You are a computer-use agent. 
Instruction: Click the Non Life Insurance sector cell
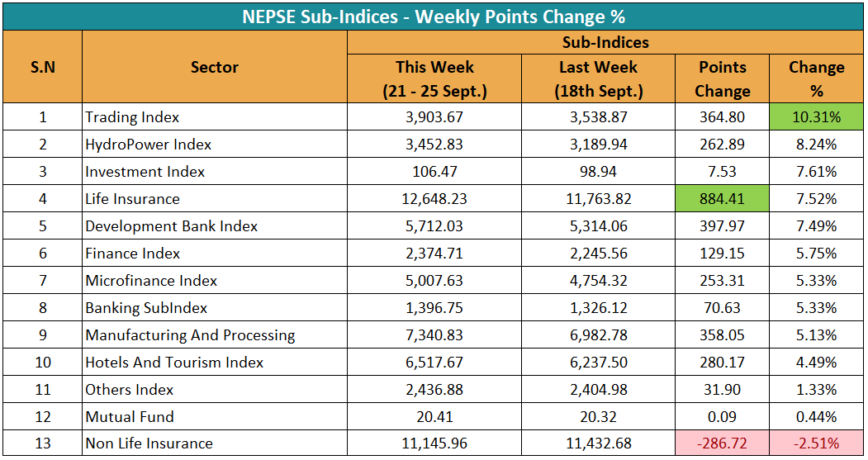point(149,443)
